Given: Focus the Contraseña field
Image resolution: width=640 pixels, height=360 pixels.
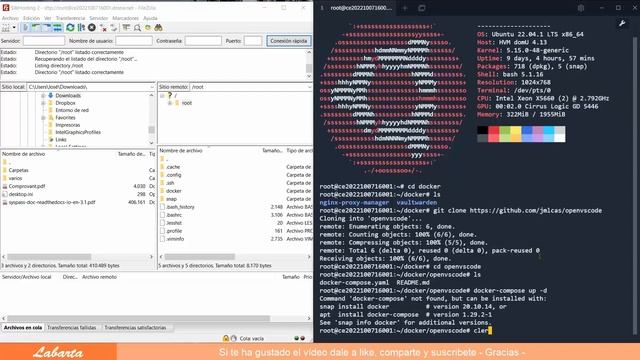Looking at the screenshot, I should tap(203, 41).
